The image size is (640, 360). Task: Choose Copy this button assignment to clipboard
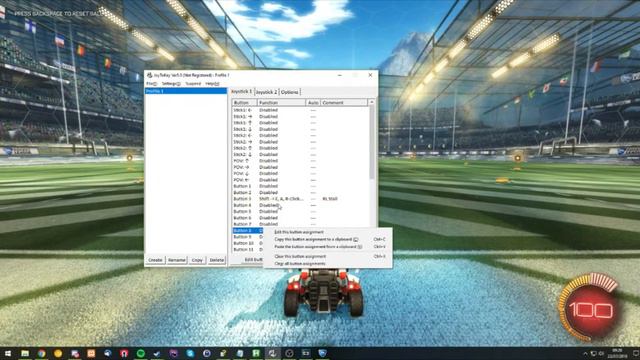(x=328, y=240)
